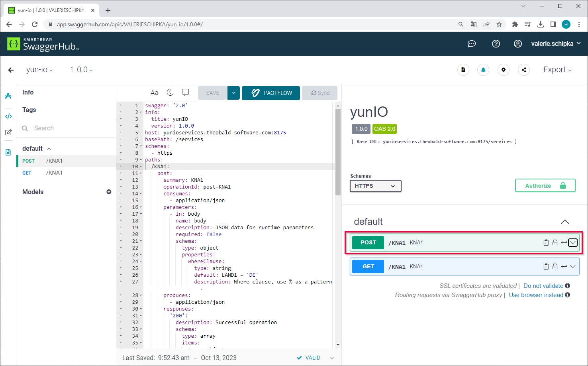Viewport: 588px width, 366px height.
Task: Copy POST /KNA1 path clipboard icon
Action: [546, 242]
